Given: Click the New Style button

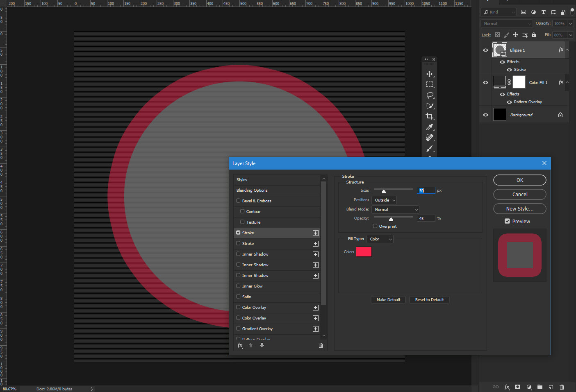Looking at the screenshot, I should [x=519, y=208].
